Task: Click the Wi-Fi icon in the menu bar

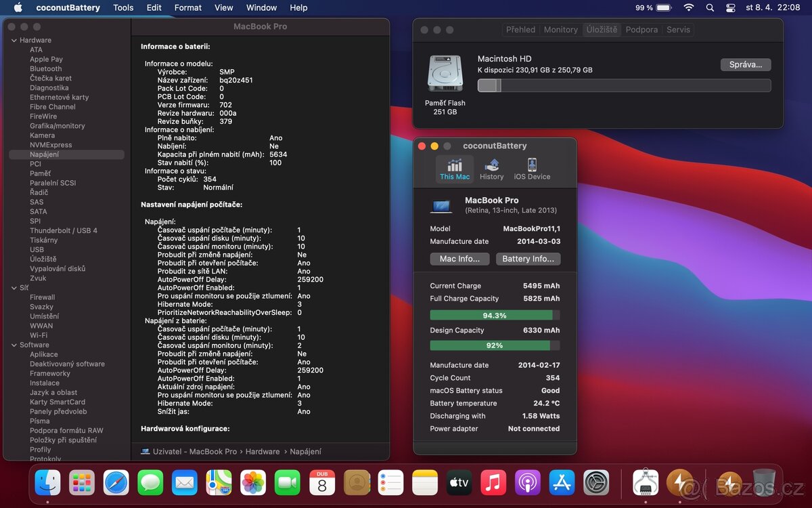Action: (688, 7)
